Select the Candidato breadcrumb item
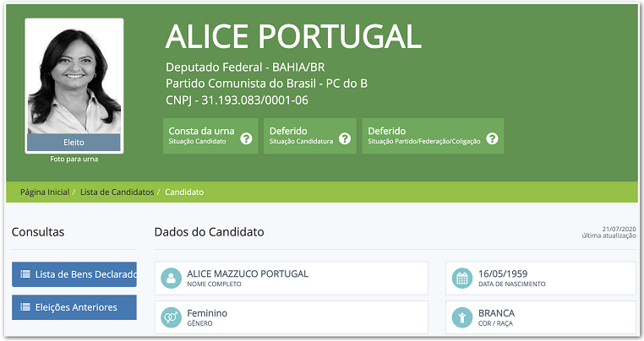The width and height of the screenshot is (644, 341). [184, 192]
